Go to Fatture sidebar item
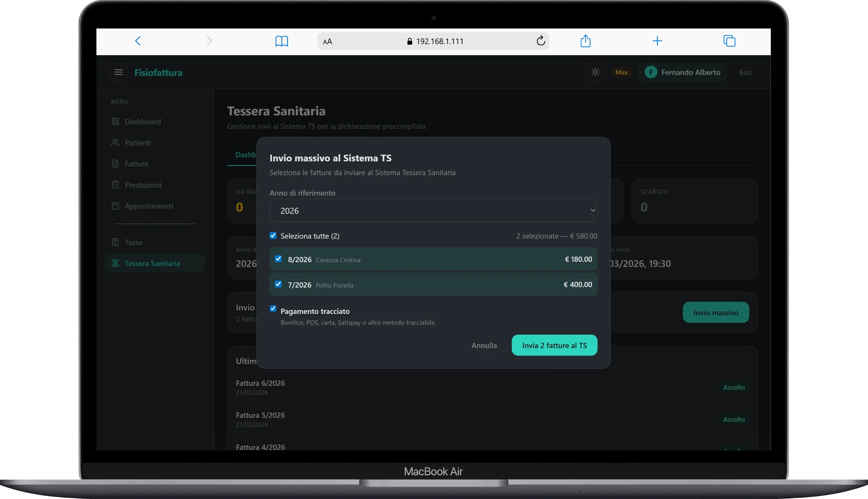Screen dimensions: 868x499 [136, 164]
